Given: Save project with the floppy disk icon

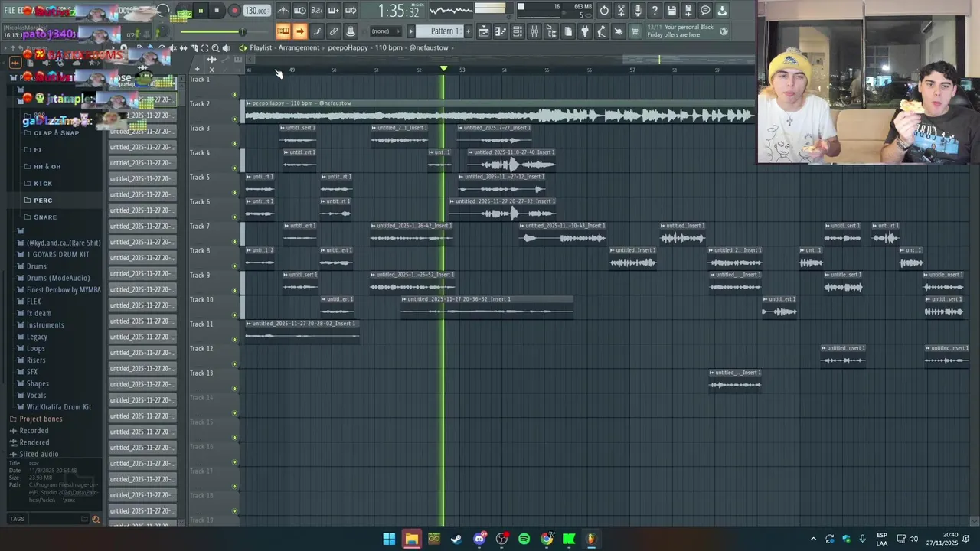Looking at the screenshot, I should 671,11.
